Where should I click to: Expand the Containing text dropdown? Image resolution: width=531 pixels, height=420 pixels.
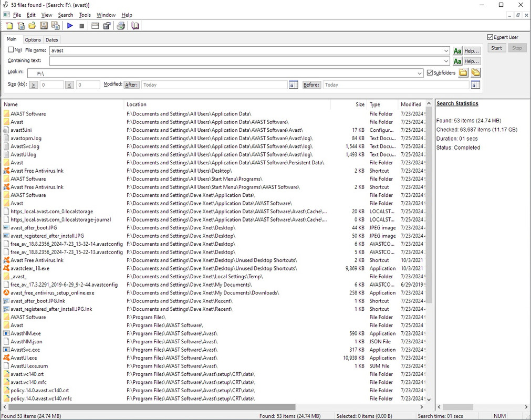(446, 61)
